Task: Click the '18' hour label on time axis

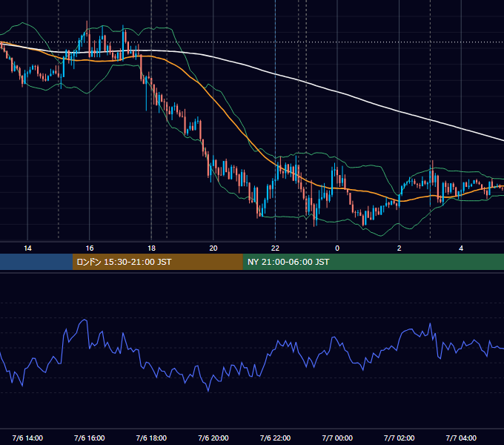Action: click(151, 248)
